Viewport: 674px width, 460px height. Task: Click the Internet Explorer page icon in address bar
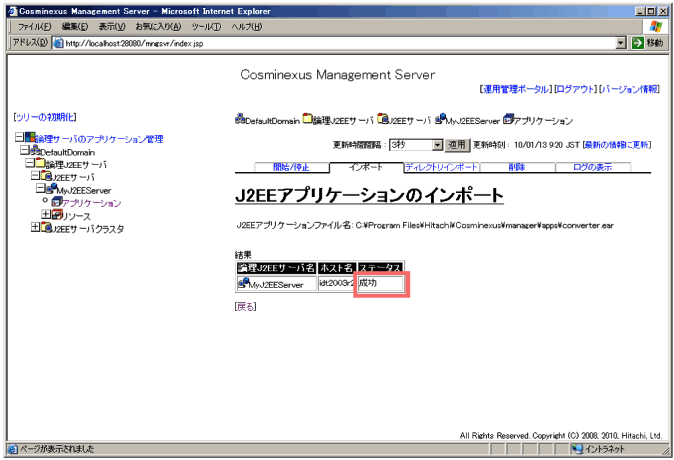[x=58, y=43]
